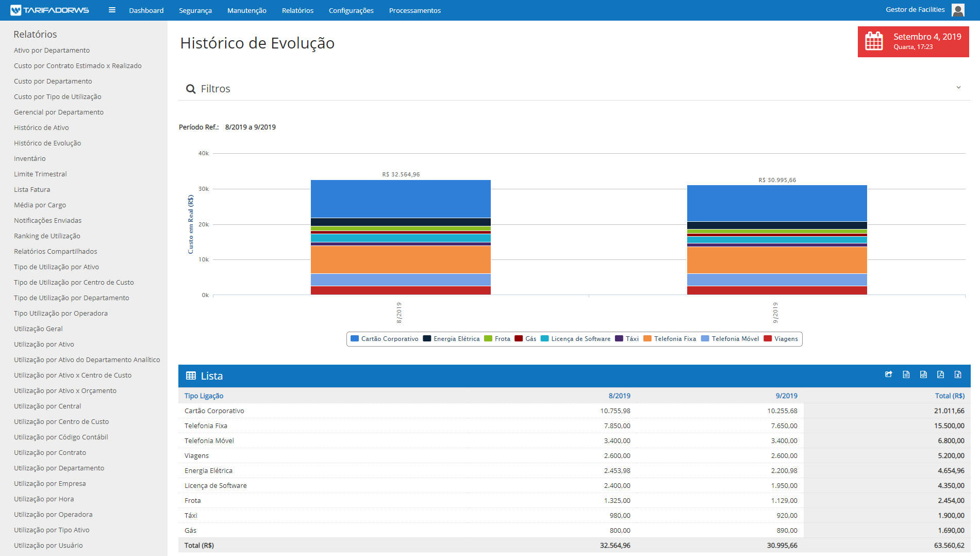Export the list to Excel

pos(958,375)
